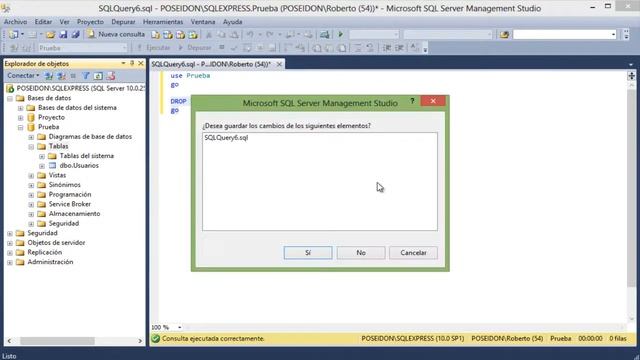The height and width of the screenshot is (360, 640).
Task: Open the Editar menu
Action: pos(43,22)
